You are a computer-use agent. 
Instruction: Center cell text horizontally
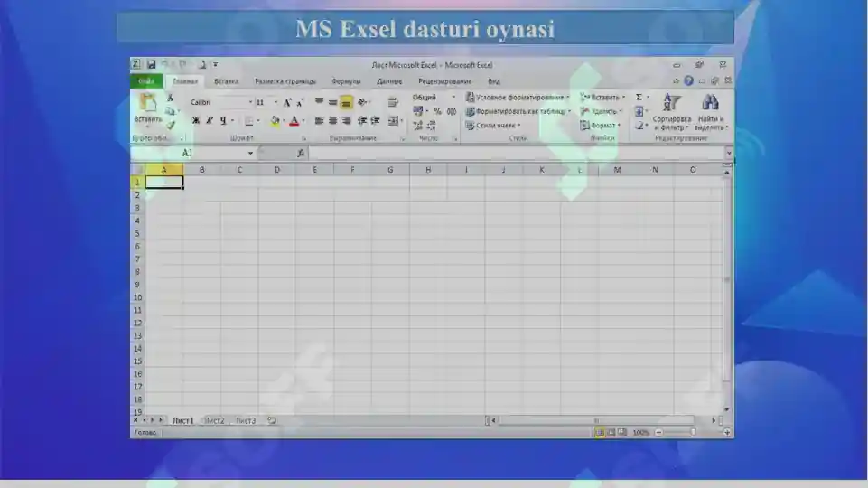[332, 121]
